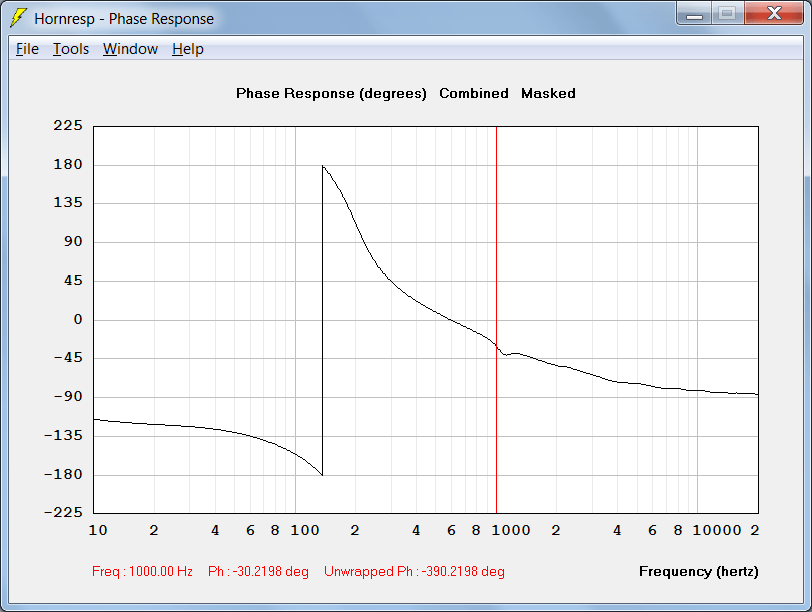Click the 100 x-axis label
Screen dimensions: 812x612
[304, 530]
